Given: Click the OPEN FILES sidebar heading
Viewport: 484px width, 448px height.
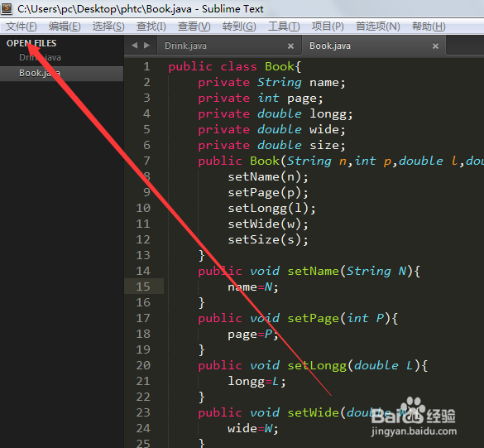Looking at the screenshot, I should (31, 43).
